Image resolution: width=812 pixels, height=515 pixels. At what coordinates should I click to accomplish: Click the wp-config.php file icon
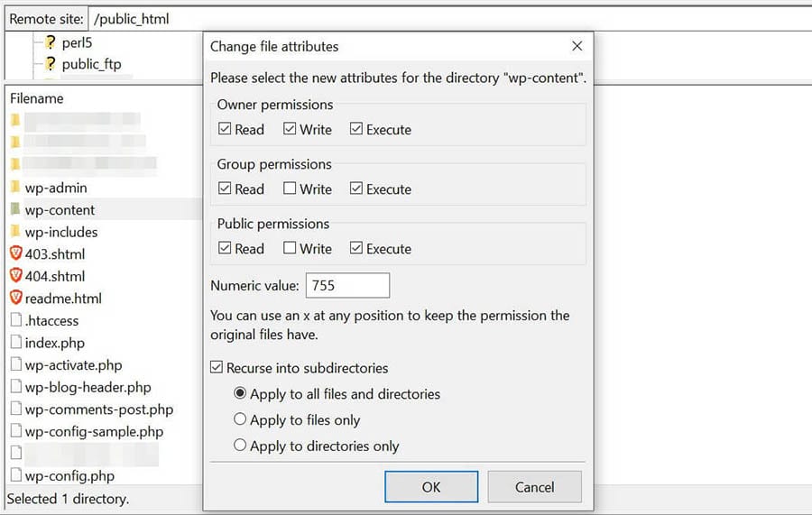(x=15, y=475)
